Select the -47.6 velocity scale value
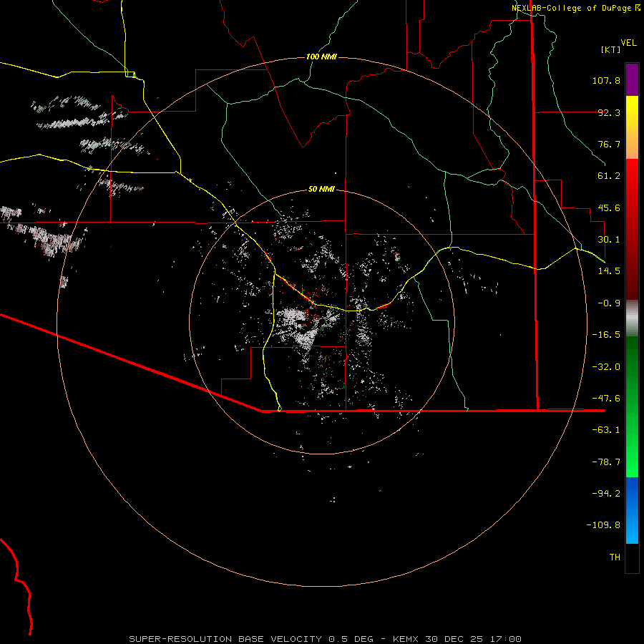 pyautogui.click(x=606, y=399)
